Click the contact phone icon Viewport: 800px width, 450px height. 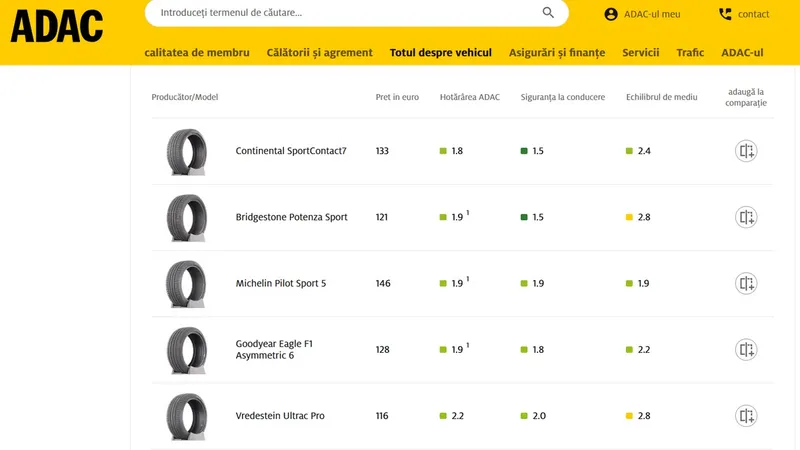725,14
